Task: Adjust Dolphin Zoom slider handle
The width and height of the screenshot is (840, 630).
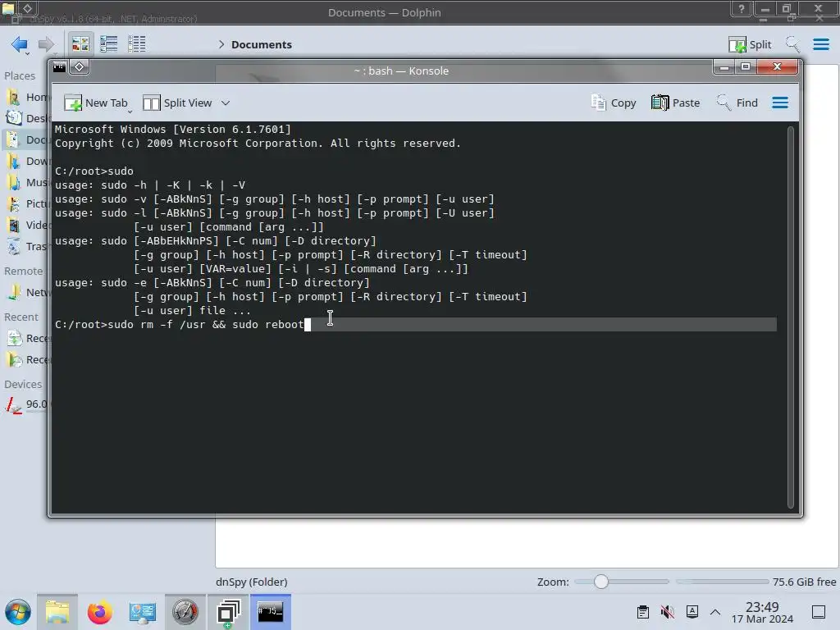Action: point(601,582)
